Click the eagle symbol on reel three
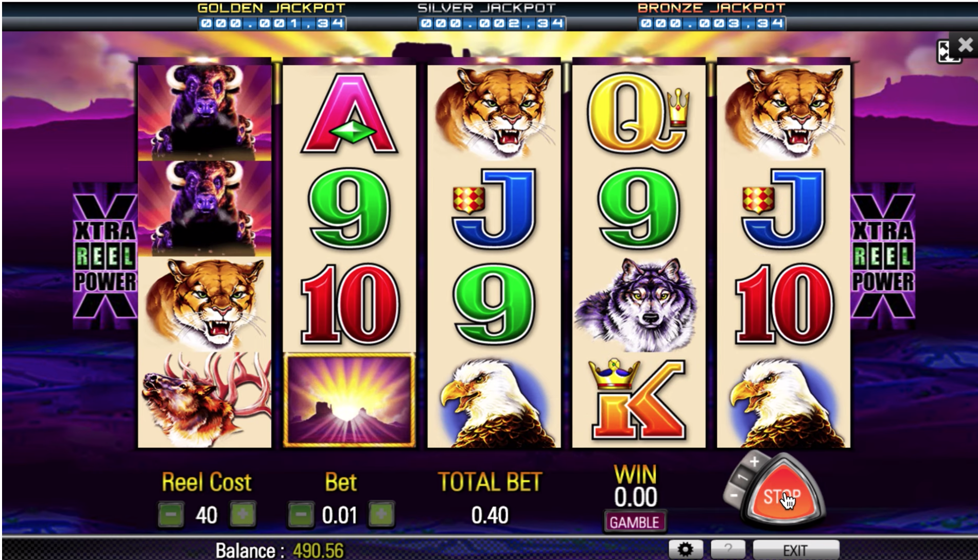The width and height of the screenshot is (978, 560). (494, 400)
